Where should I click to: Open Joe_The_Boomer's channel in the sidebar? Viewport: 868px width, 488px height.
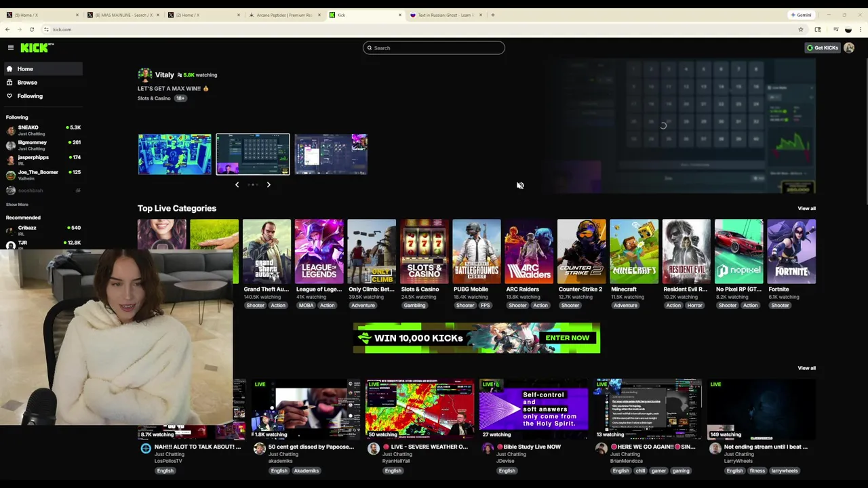(x=42, y=174)
